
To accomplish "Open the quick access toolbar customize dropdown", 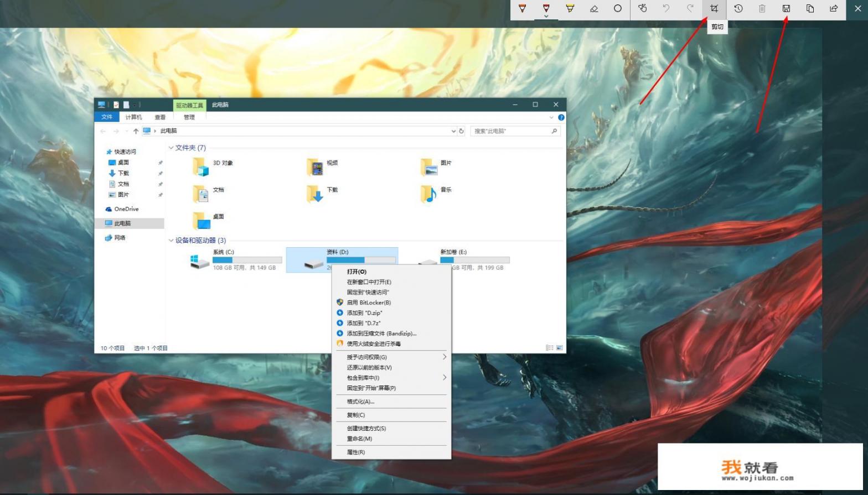I will [x=135, y=105].
